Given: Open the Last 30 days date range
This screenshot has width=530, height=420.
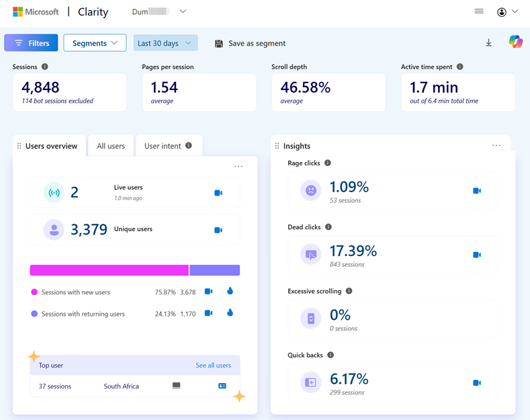Looking at the screenshot, I should pyautogui.click(x=165, y=43).
